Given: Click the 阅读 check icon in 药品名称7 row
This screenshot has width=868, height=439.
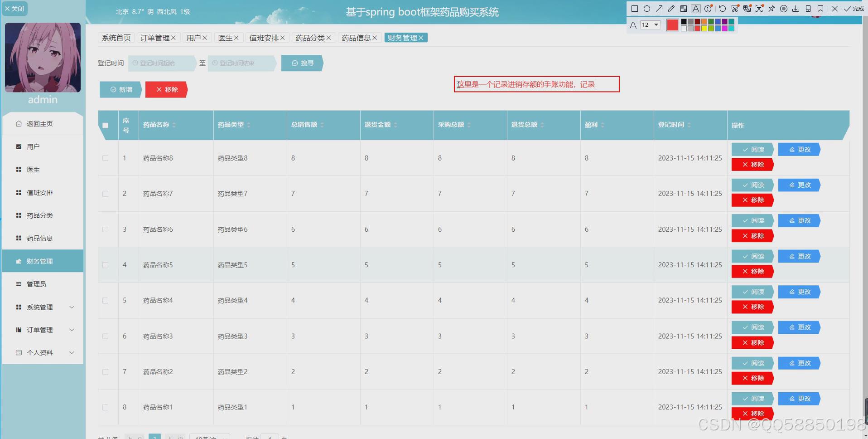Looking at the screenshot, I should click(x=745, y=185).
